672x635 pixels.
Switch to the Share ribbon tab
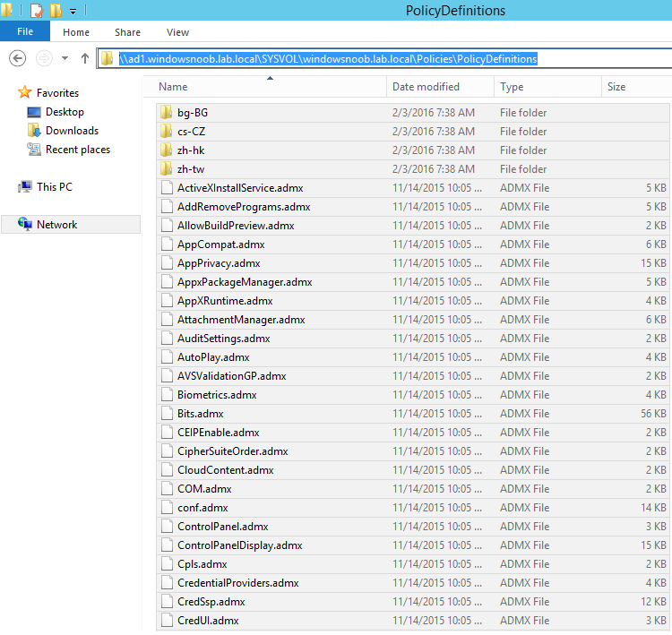click(x=127, y=32)
